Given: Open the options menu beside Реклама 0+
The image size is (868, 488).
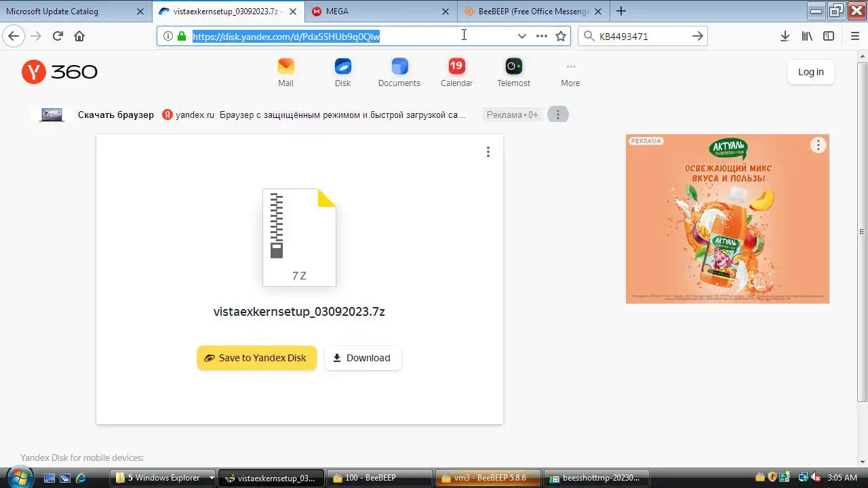Looking at the screenshot, I should coord(557,115).
